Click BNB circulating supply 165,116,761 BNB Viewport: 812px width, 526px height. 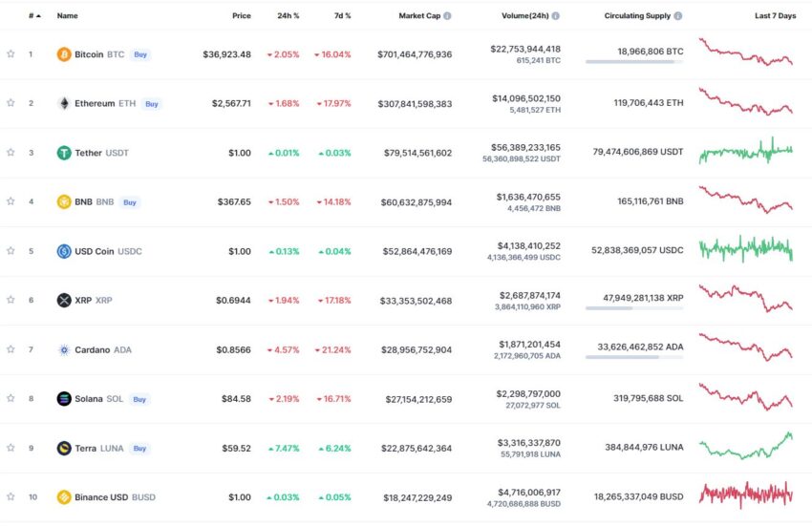coord(651,201)
